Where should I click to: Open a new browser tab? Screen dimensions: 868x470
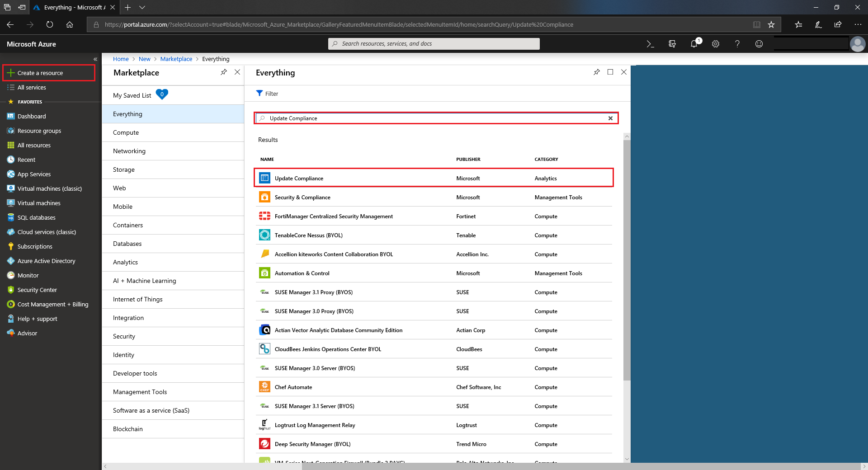coord(127,7)
